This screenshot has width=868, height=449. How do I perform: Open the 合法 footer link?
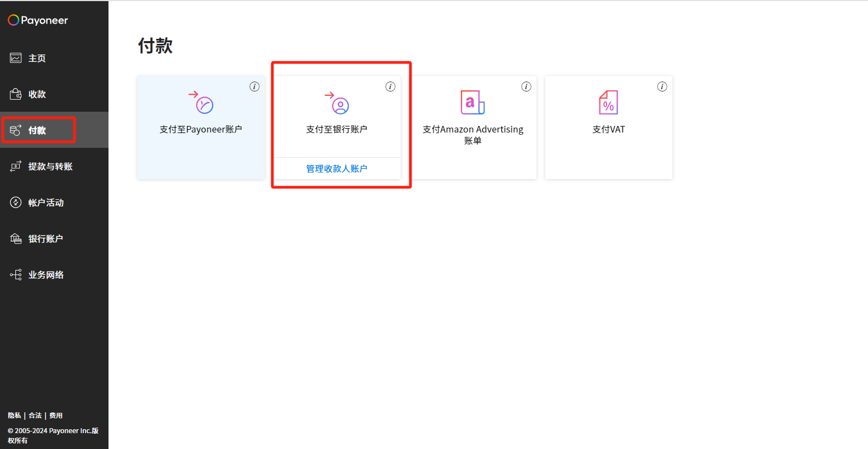coord(35,416)
